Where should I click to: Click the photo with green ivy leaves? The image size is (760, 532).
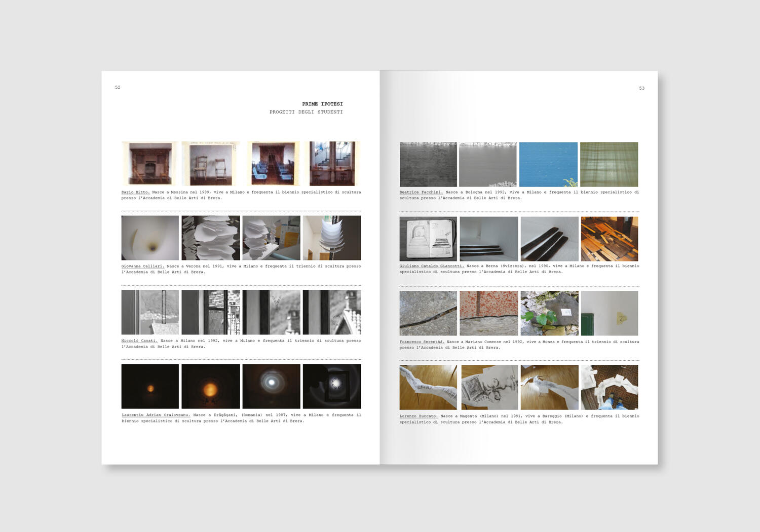point(549,313)
